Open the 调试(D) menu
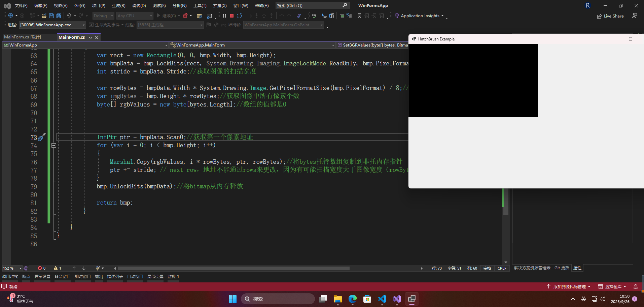Viewport: 644px width, 307px height. click(139, 6)
